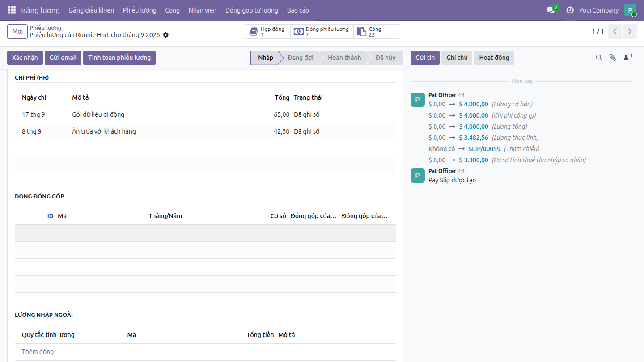
Task: Click Hoạt động chatter button
Action: (x=494, y=58)
